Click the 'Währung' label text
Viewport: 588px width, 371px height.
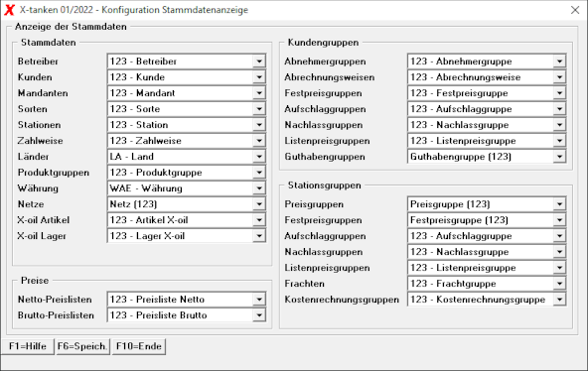click(38, 188)
